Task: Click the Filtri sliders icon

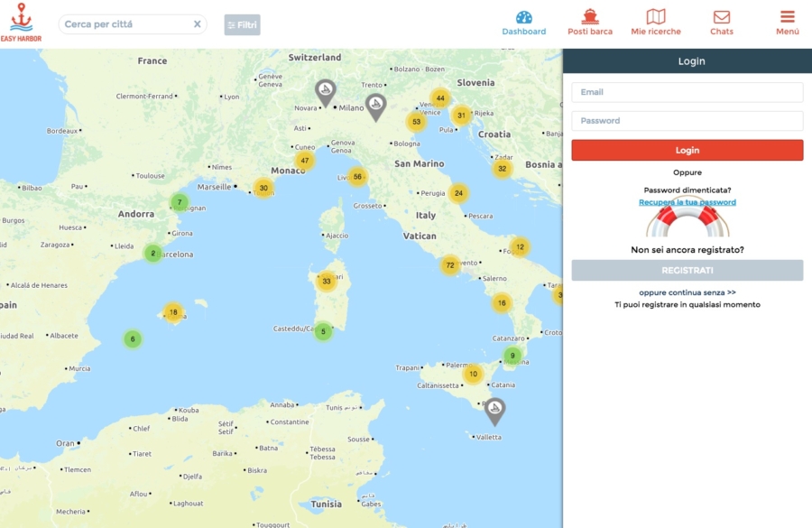Action: (230, 24)
